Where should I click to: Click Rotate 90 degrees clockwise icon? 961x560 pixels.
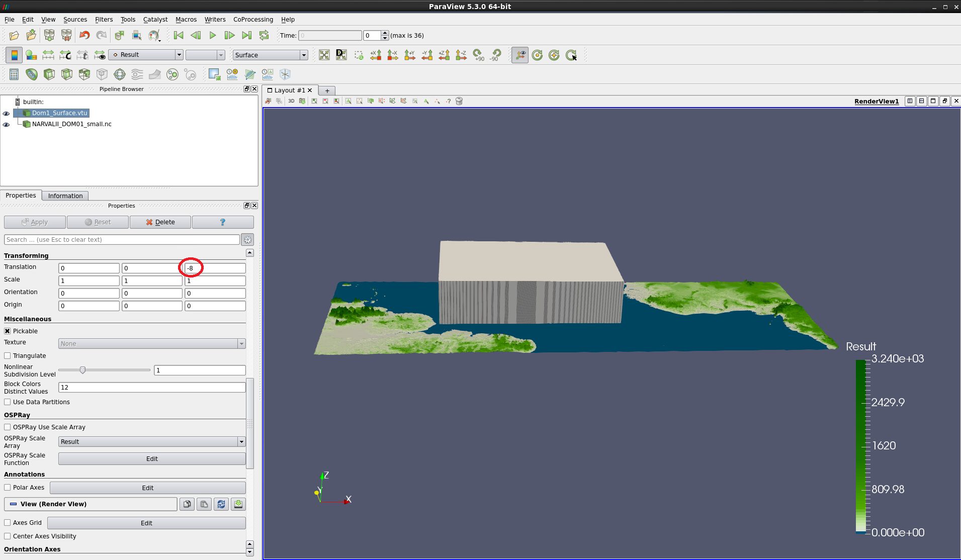478,55
